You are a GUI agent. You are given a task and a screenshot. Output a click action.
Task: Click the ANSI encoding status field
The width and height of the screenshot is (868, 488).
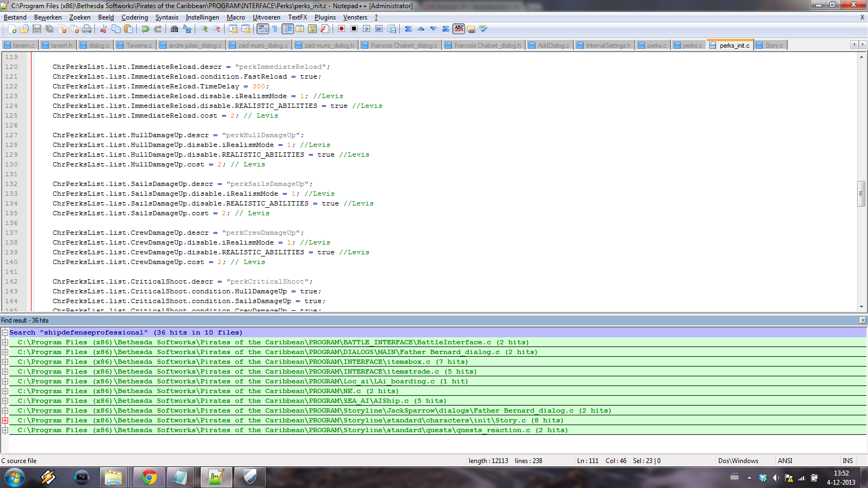pyautogui.click(x=785, y=461)
